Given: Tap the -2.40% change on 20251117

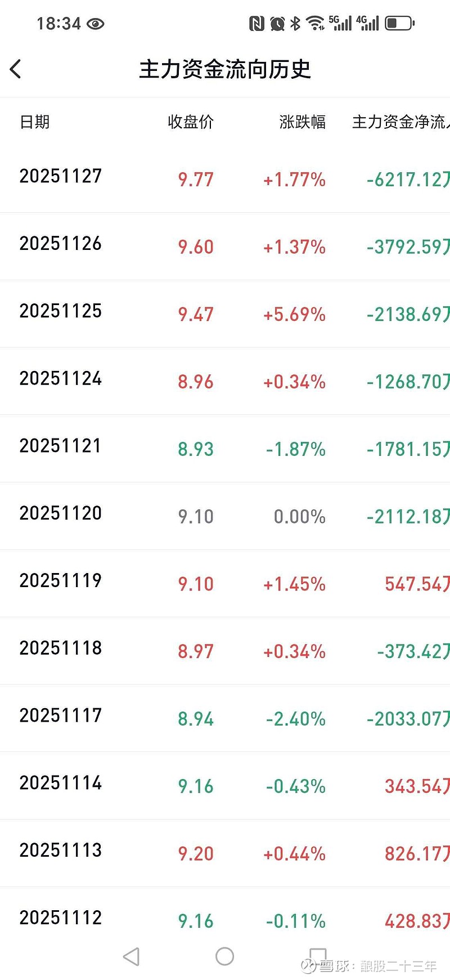Looking at the screenshot, I should pyautogui.click(x=296, y=719).
